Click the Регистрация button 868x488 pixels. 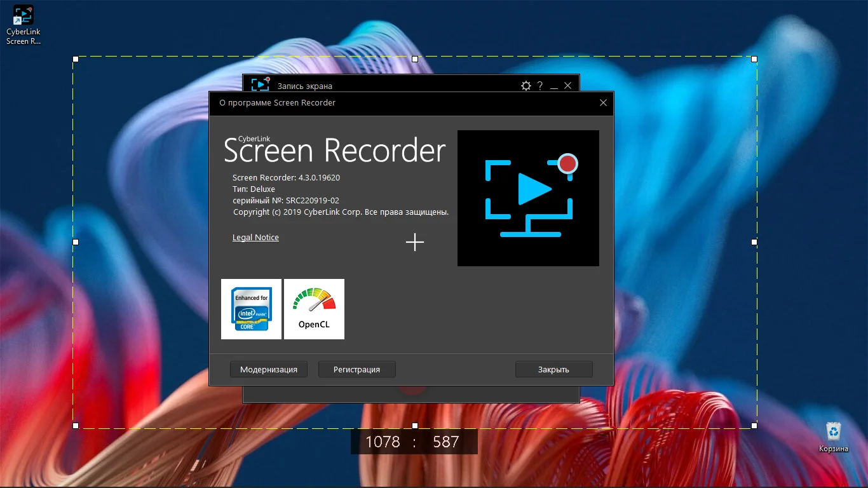(x=356, y=369)
